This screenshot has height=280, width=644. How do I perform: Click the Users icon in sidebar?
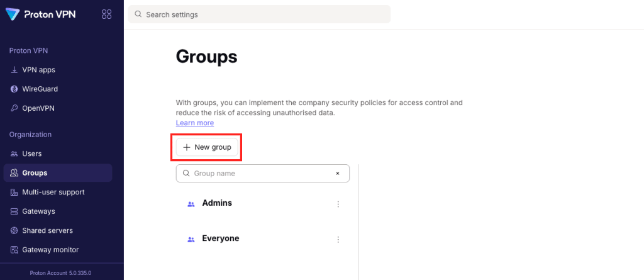pos(14,154)
